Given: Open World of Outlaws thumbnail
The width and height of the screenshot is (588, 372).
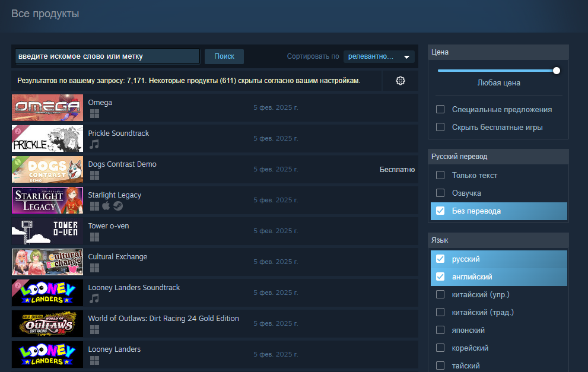Looking at the screenshot, I should pyautogui.click(x=47, y=323).
